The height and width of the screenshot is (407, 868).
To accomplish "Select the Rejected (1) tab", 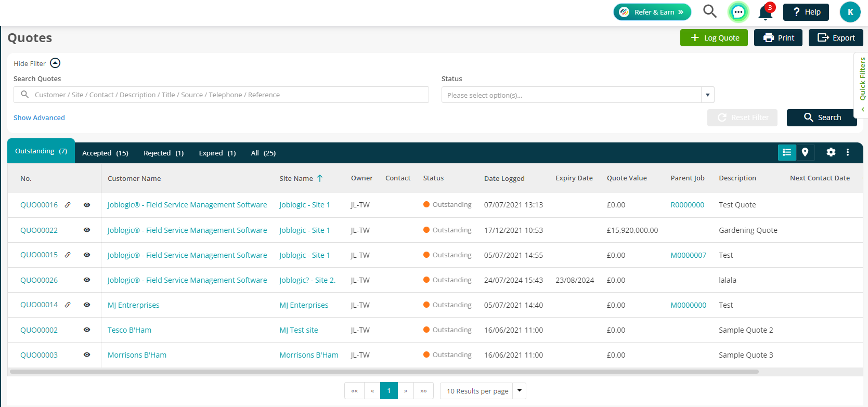I will (164, 153).
